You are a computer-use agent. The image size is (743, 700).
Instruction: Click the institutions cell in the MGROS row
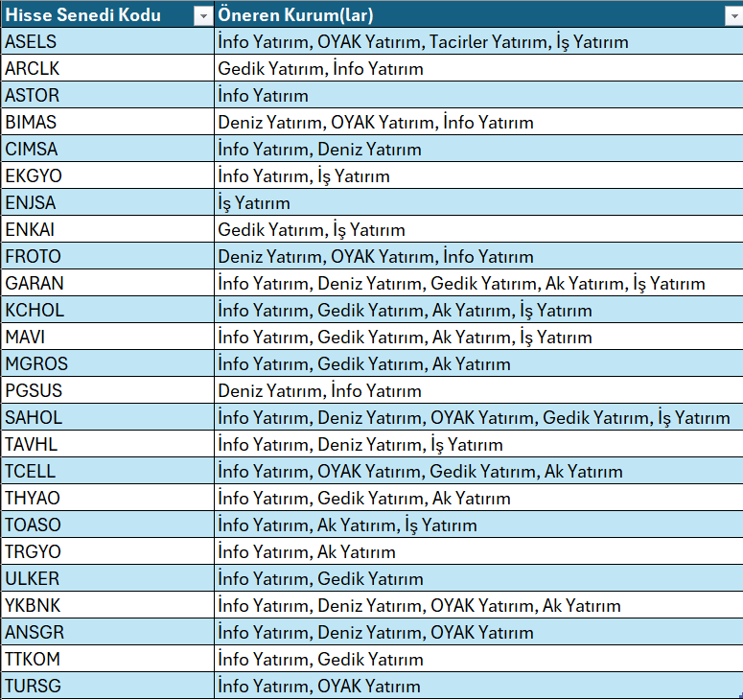pyautogui.click(x=478, y=363)
